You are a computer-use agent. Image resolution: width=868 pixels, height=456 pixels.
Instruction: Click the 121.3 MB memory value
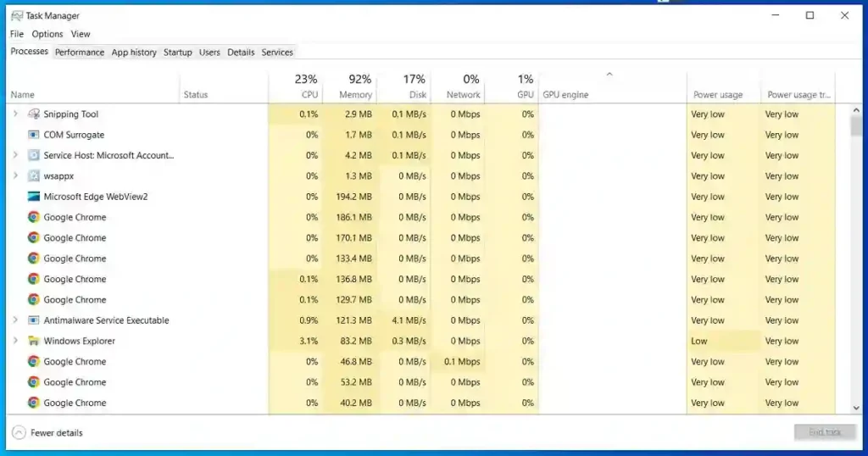(353, 320)
